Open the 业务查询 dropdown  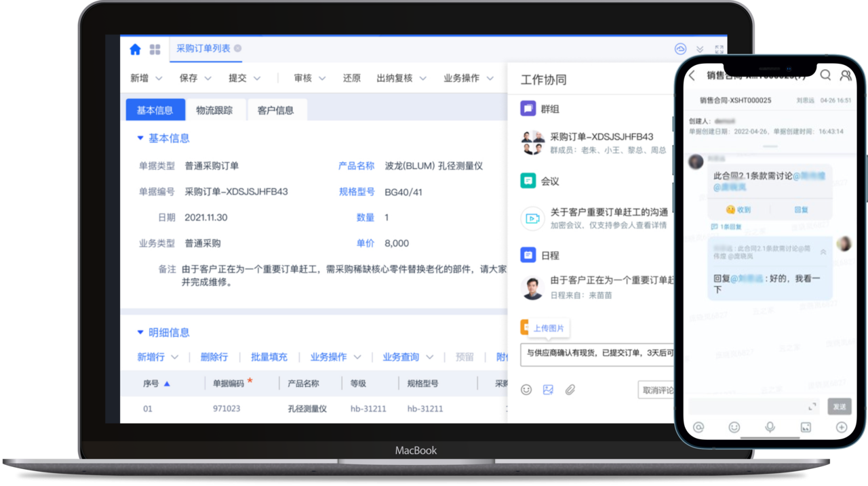(x=408, y=357)
